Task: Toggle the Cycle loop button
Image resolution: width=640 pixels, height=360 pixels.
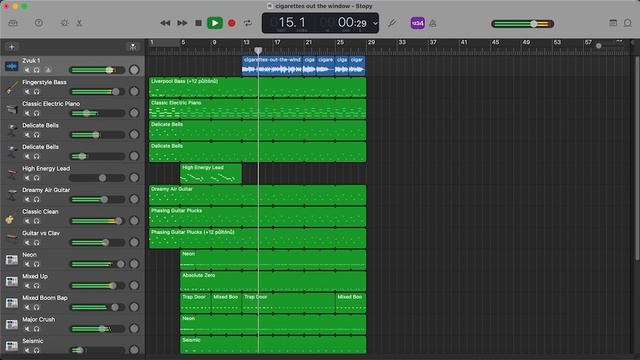Action: 248,23
